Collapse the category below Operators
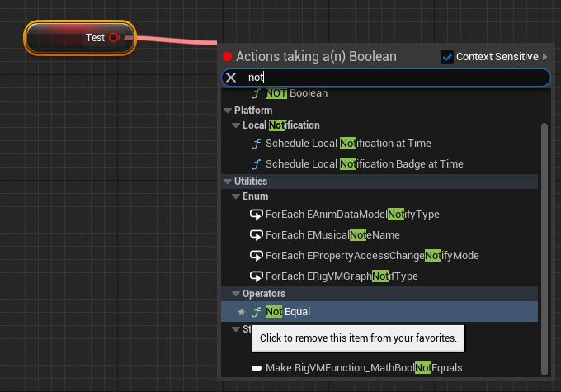This screenshot has height=392, width=561. click(236, 329)
